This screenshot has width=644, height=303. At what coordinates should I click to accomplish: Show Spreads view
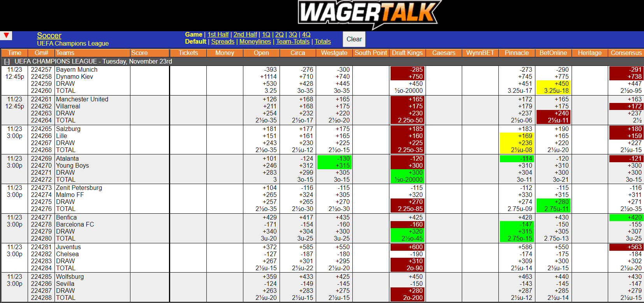(223, 42)
